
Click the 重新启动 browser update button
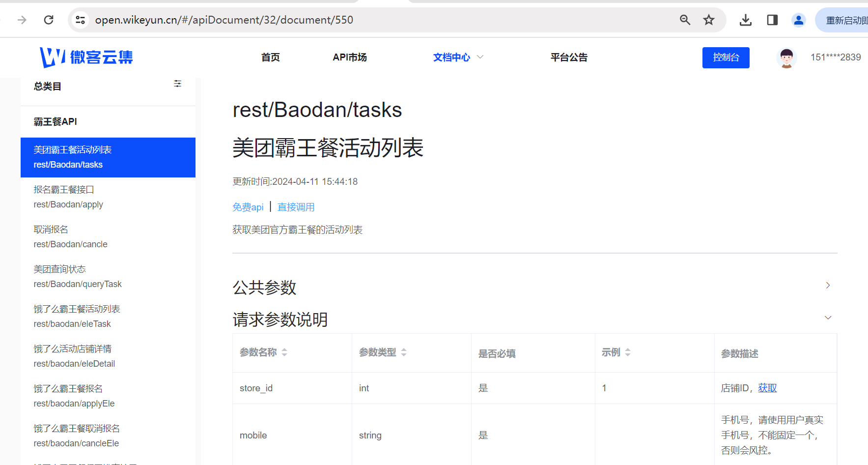coord(841,20)
